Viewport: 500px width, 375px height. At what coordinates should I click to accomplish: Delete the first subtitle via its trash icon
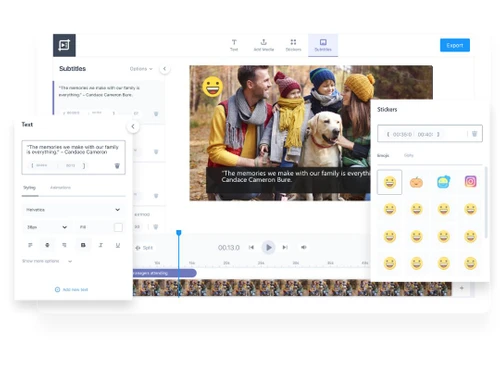[156, 114]
